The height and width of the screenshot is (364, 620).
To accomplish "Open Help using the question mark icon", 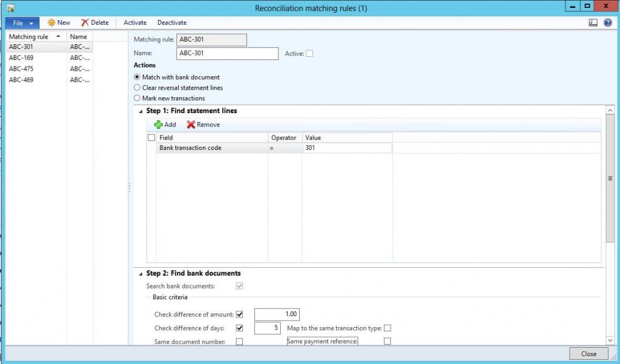I will coord(607,22).
